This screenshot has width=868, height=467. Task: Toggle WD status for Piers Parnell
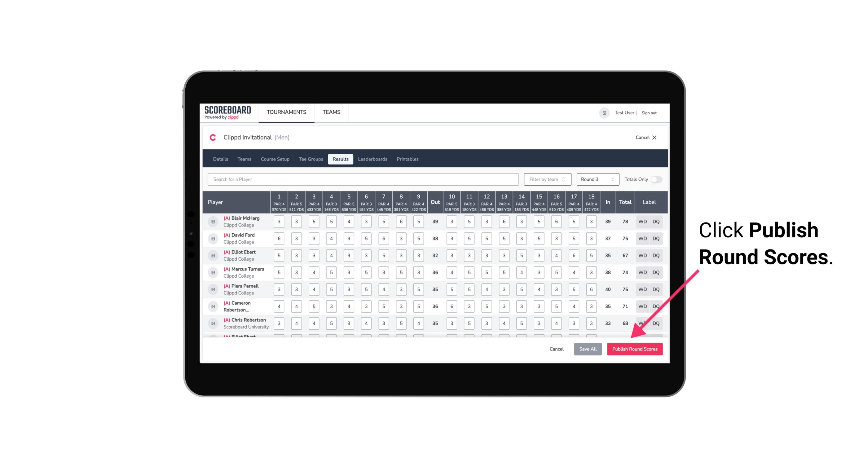tap(642, 289)
